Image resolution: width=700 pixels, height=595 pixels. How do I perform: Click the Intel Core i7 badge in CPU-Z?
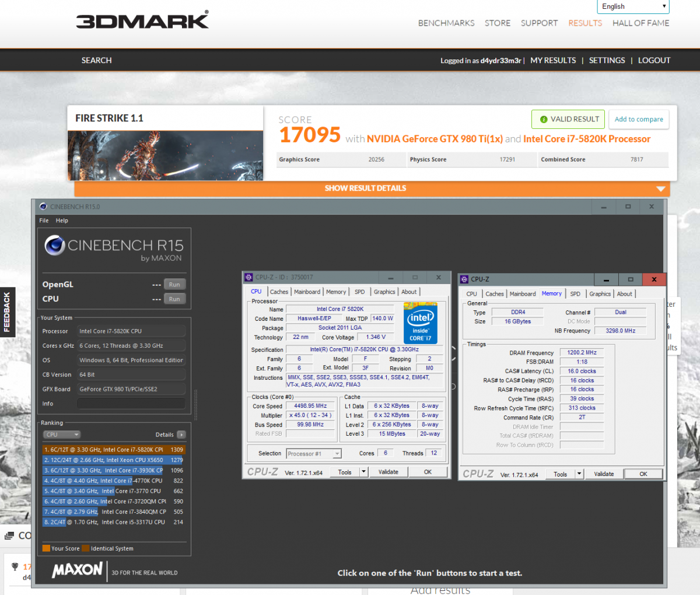pyautogui.click(x=420, y=323)
